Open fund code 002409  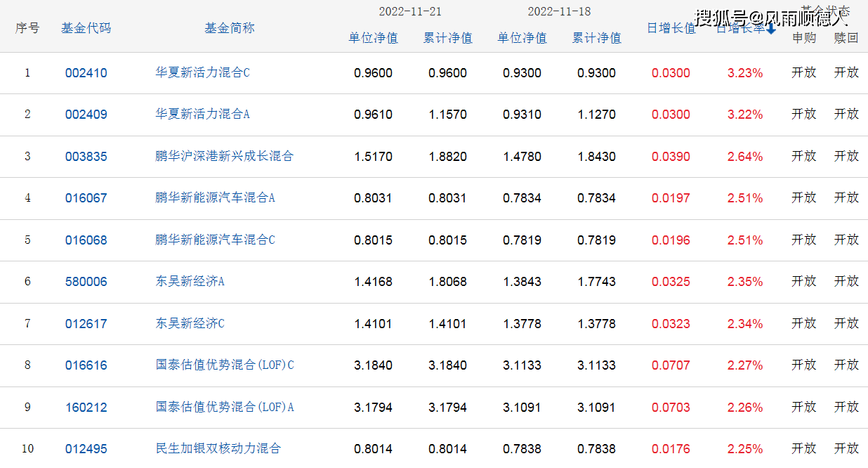click(x=86, y=115)
